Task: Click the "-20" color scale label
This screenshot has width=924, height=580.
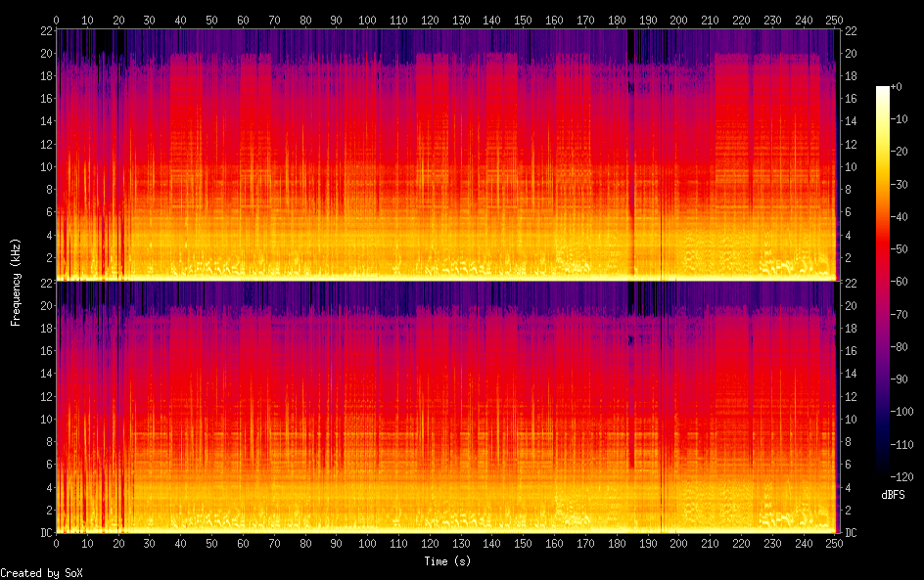Action: click(900, 152)
